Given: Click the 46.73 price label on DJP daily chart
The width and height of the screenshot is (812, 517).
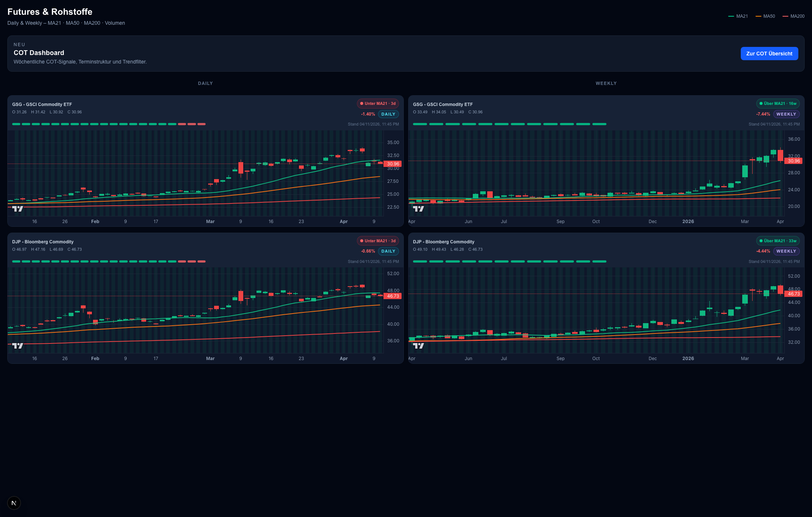Looking at the screenshot, I should (x=393, y=296).
